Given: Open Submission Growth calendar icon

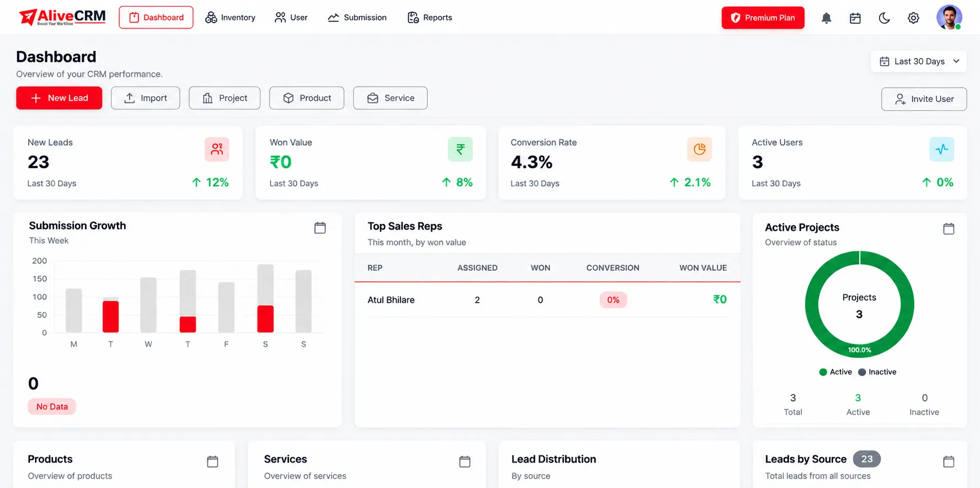Looking at the screenshot, I should pyautogui.click(x=320, y=228).
